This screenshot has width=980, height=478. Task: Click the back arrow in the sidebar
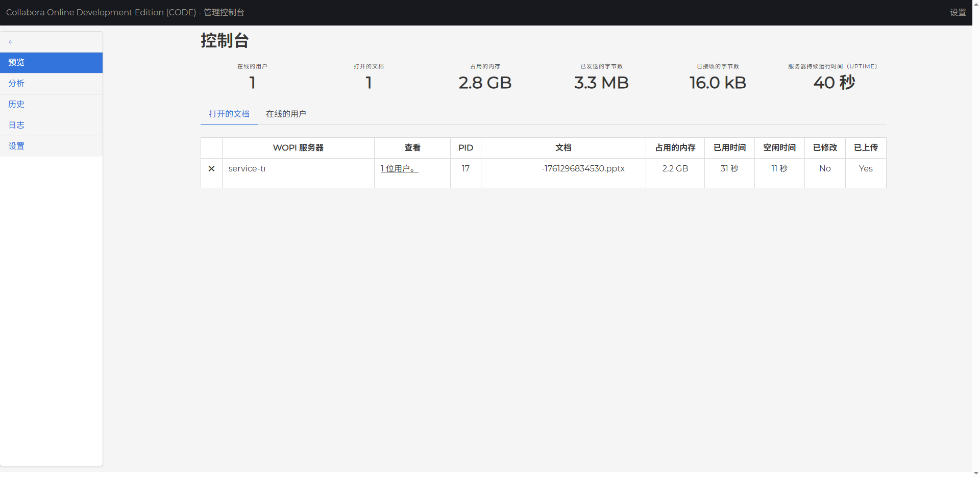[x=11, y=42]
